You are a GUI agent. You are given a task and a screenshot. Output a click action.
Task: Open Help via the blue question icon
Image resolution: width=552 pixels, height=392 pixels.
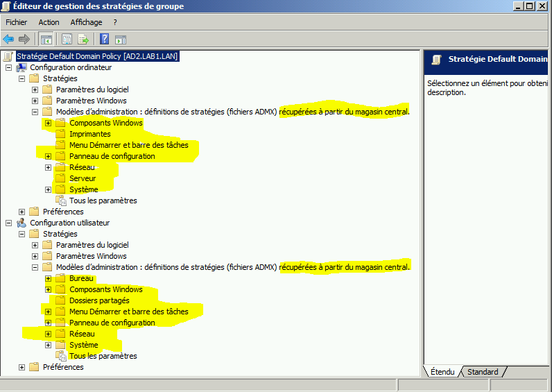click(x=105, y=39)
